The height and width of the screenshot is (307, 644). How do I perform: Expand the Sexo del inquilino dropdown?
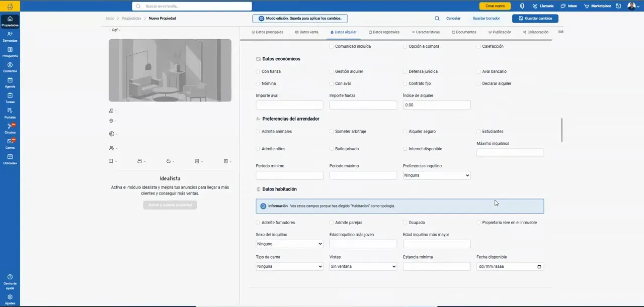pos(290,244)
